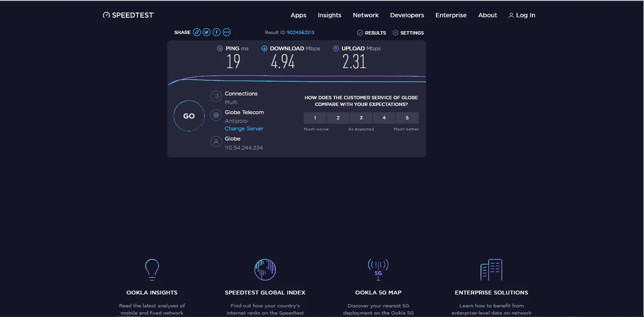Open OOKLA INSIGHTS heading
Screen dimensions: 644x317
point(152,293)
